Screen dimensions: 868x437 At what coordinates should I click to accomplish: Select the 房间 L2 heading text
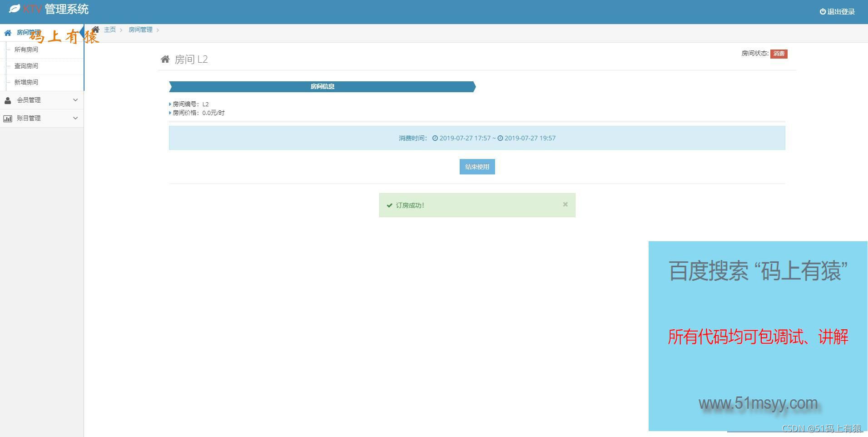(191, 60)
